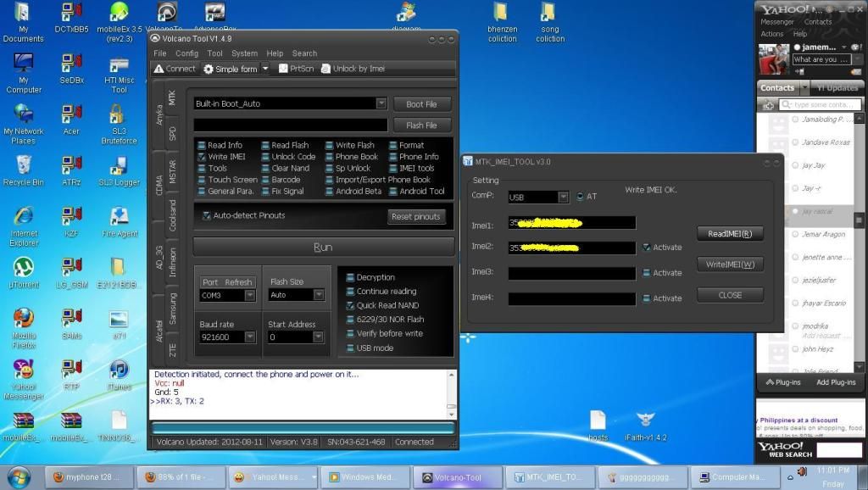
Task: Toggle Auto-detect Pinouts checkbox
Action: point(207,215)
